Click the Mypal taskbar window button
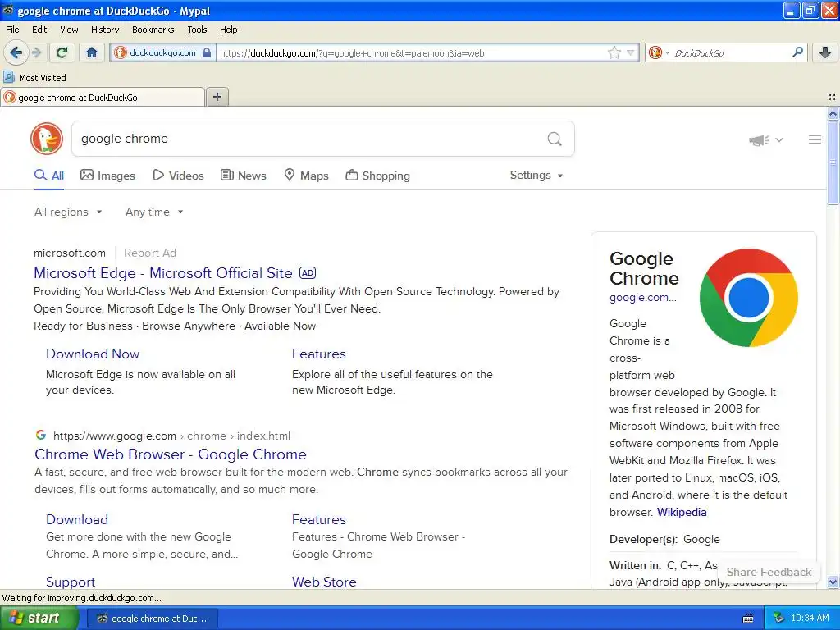 point(152,619)
